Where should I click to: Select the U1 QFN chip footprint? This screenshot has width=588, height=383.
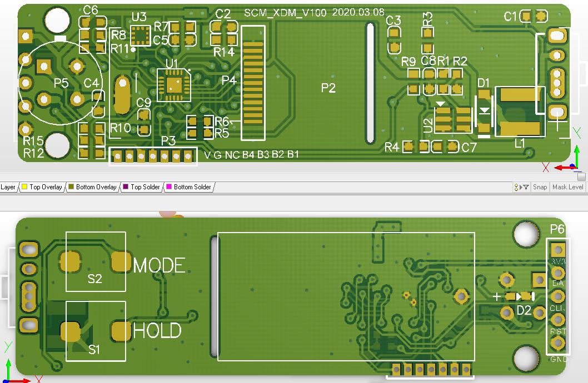click(173, 84)
